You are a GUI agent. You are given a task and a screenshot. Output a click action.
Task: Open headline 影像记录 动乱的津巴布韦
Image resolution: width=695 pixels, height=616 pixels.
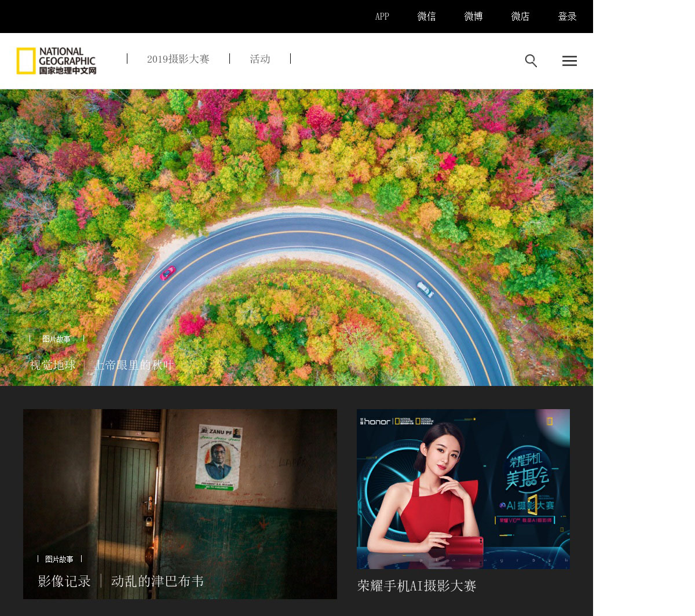point(121,581)
